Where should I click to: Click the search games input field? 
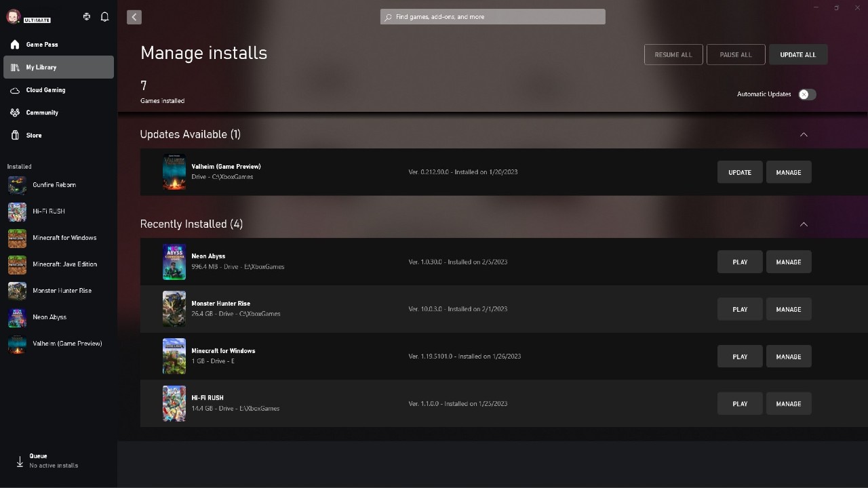[x=493, y=17]
